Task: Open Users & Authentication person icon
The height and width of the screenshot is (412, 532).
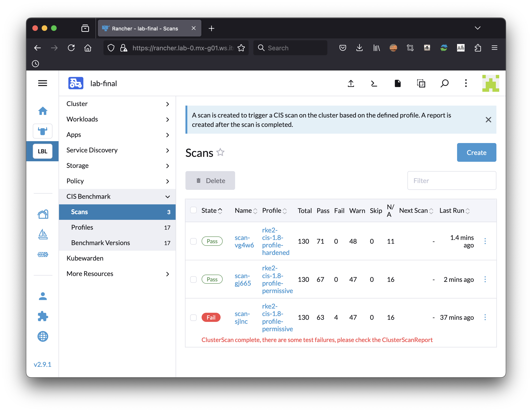Action: (x=43, y=296)
